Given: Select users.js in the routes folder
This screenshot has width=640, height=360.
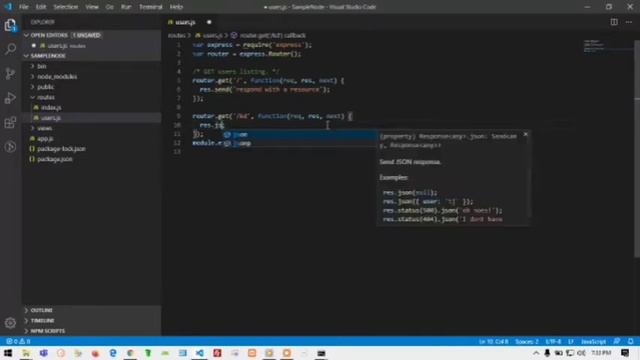Looking at the screenshot, I should [91, 118].
